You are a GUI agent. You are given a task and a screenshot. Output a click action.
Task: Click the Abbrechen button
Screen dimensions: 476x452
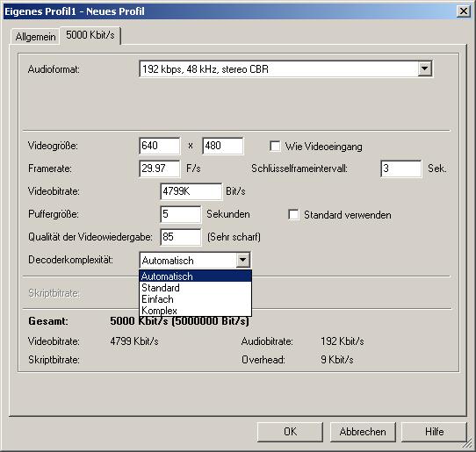coord(363,431)
